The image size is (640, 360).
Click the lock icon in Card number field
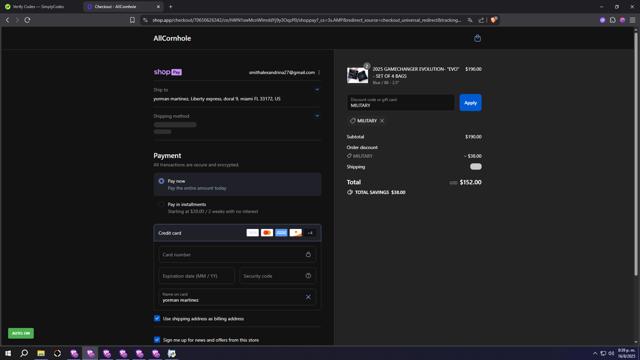(x=308, y=254)
